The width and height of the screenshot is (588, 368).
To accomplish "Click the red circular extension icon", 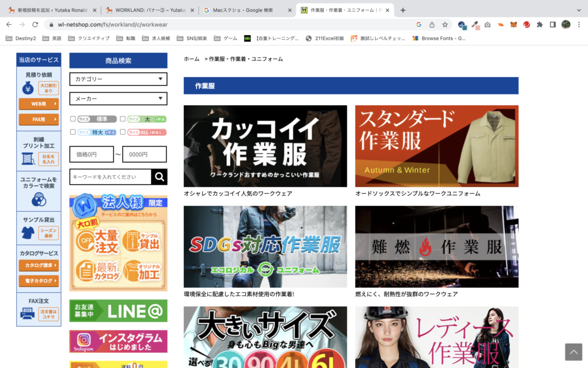I will pyautogui.click(x=527, y=24).
